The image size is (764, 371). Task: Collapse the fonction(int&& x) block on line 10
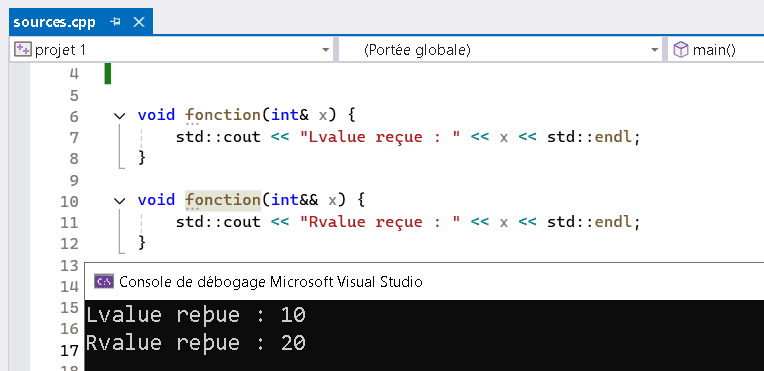pyautogui.click(x=119, y=200)
